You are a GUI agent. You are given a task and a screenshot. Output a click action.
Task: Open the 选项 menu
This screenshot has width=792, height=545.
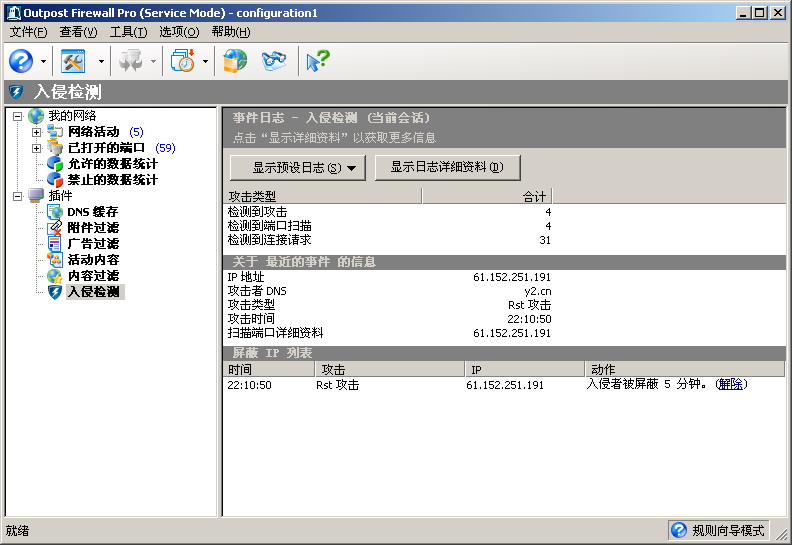179,32
